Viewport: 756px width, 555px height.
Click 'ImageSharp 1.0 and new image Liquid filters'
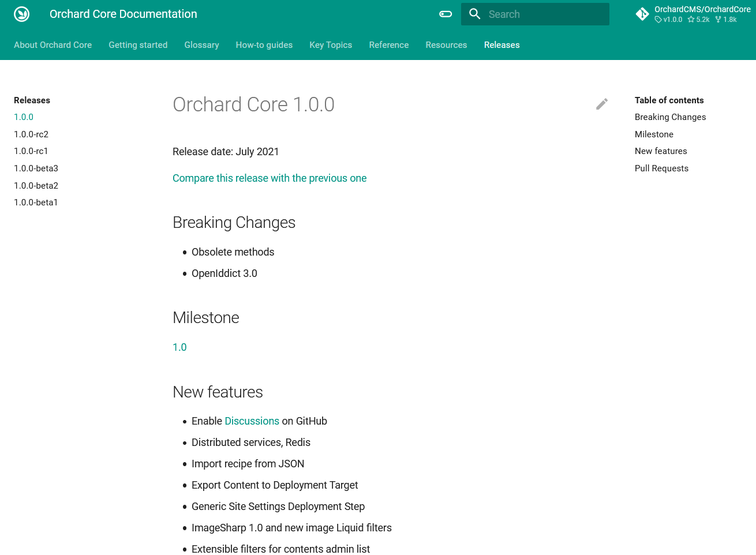(x=291, y=528)
